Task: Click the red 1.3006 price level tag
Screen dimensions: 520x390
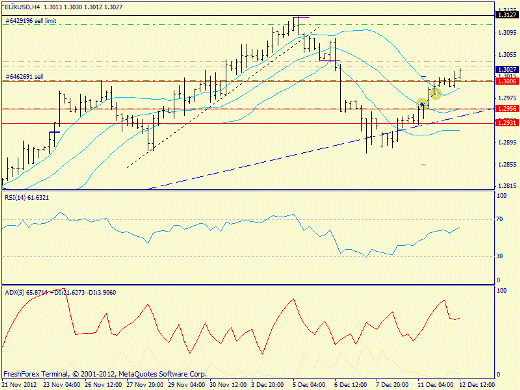Action: click(507, 81)
